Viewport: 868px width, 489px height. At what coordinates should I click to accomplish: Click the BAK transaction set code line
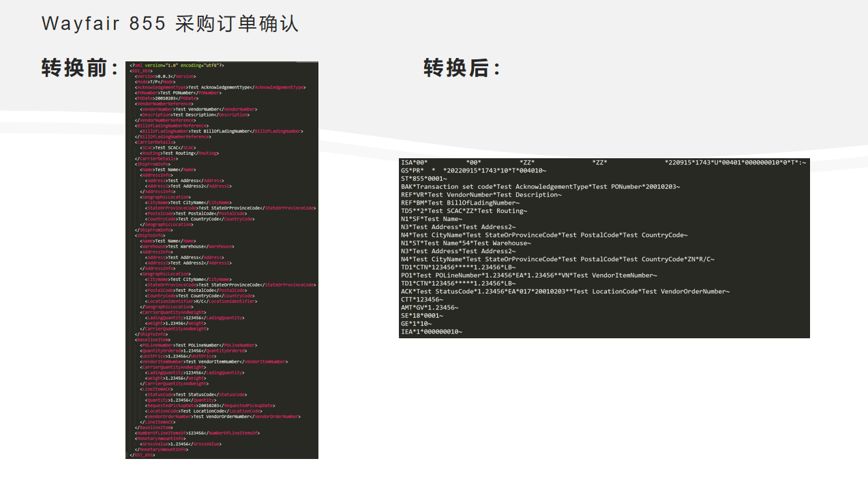click(540, 187)
